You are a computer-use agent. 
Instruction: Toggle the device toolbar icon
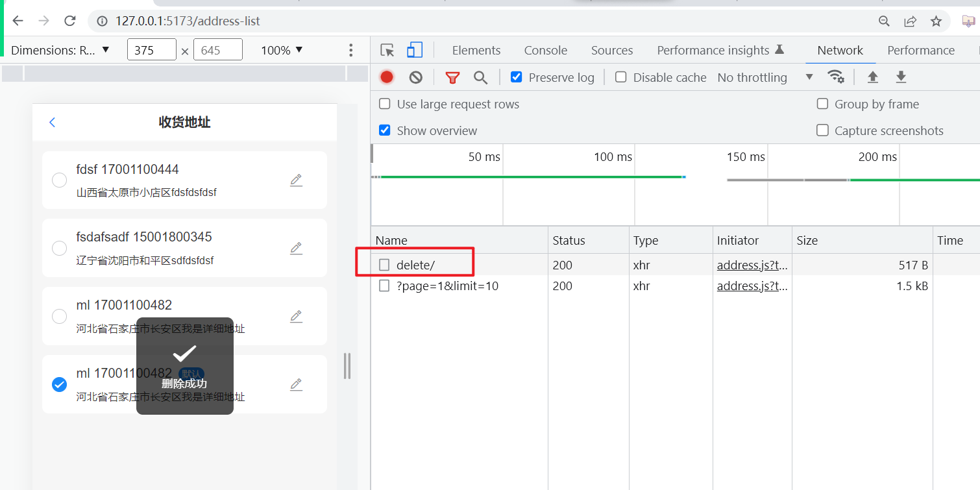coord(414,50)
